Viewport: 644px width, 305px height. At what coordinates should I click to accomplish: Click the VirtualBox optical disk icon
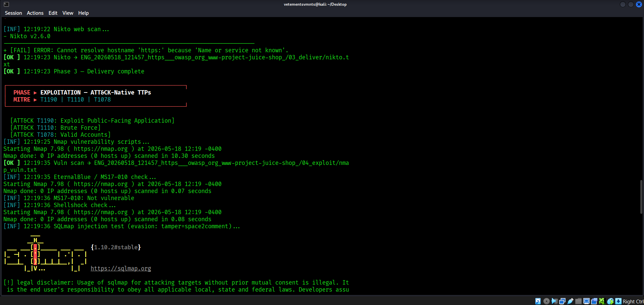[546, 301]
